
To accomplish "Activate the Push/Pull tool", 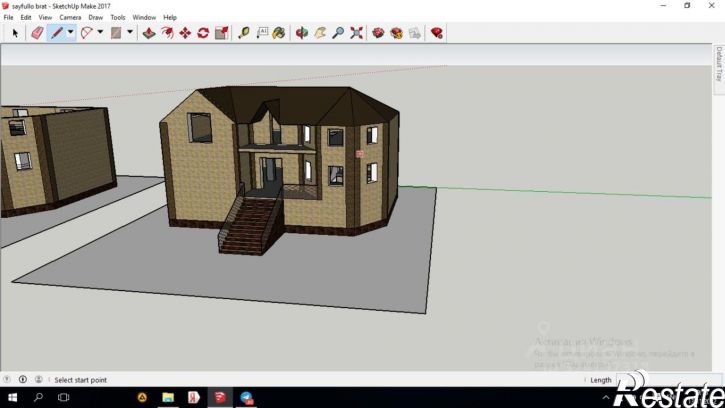I will pos(148,33).
